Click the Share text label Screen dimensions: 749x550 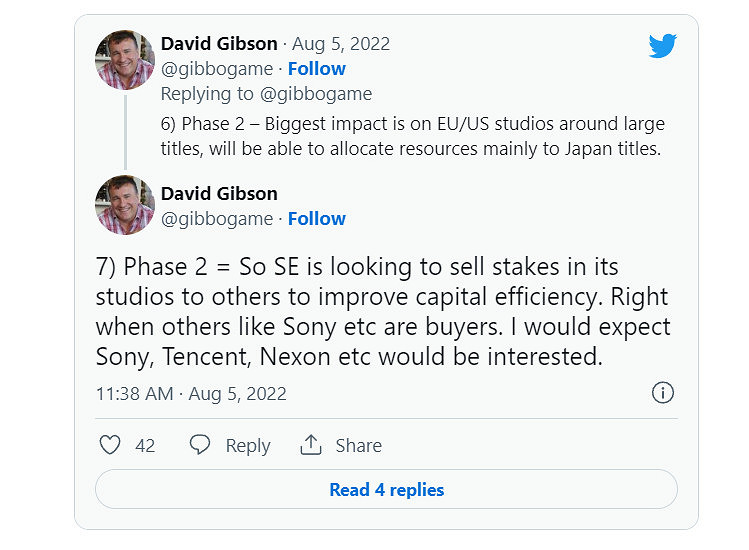tap(358, 446)
